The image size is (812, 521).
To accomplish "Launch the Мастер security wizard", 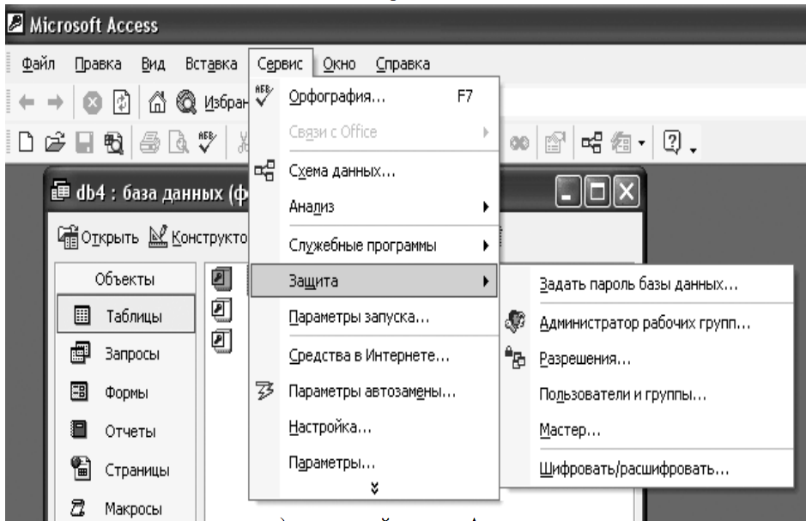I will (x=647, y=430).
